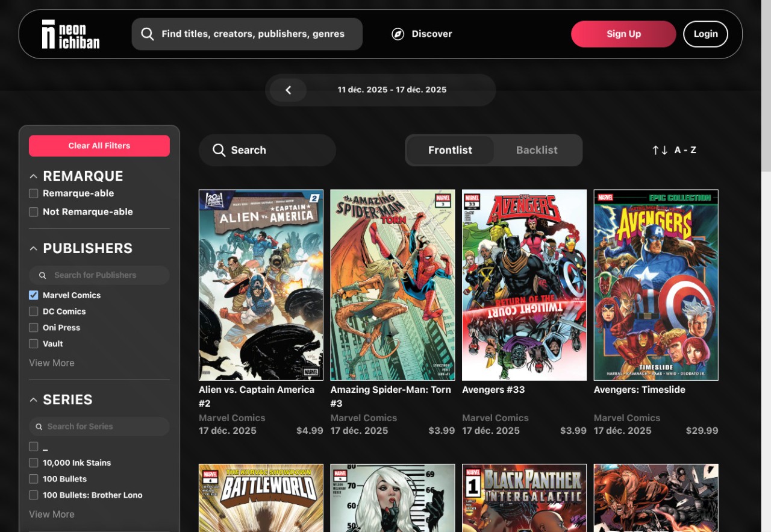771x532 pixels.
Task: Click the magnifier icon in Search for Series
Action: pyautogui.click(x=39, y=427)
